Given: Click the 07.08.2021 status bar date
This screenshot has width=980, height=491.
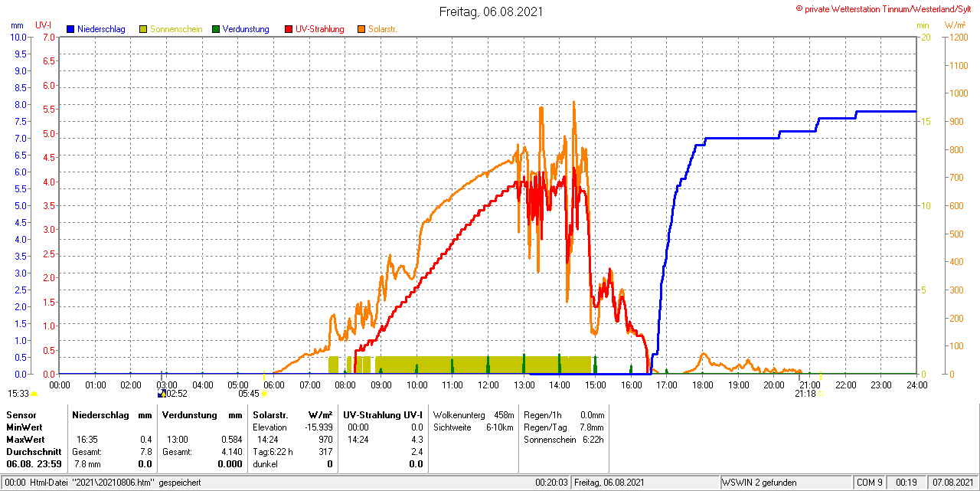Looking at the screenshot, I should [952, 483].
